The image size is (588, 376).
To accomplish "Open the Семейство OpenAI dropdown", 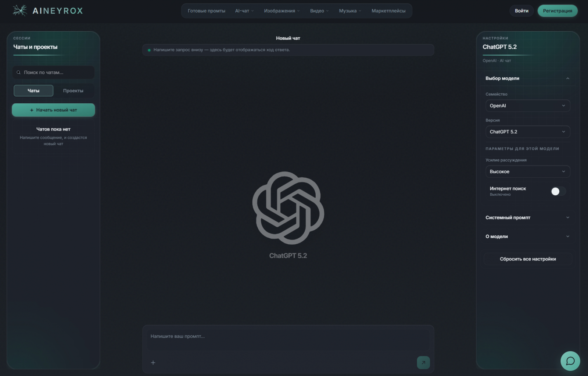I will tap(528, 106).
